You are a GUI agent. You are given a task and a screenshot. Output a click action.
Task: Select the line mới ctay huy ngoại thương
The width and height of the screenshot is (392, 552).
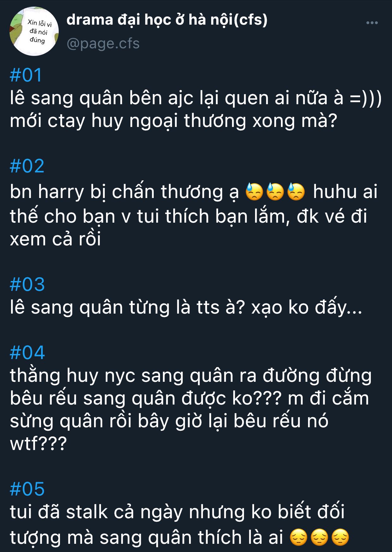tap(174, 121)
